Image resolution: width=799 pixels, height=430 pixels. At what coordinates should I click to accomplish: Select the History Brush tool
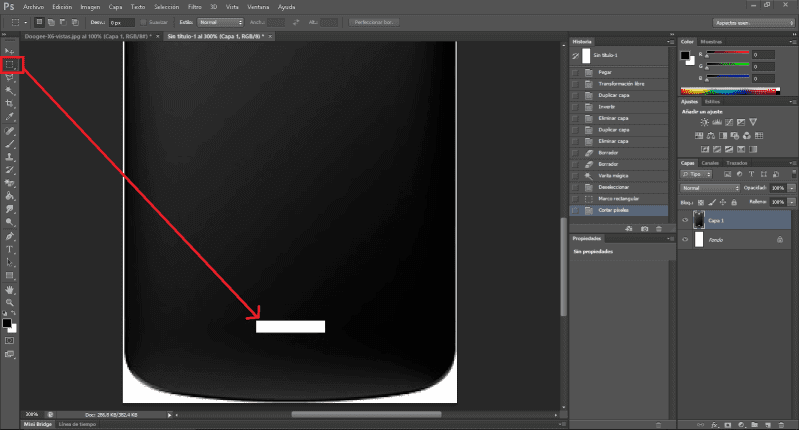pos(9,170)
